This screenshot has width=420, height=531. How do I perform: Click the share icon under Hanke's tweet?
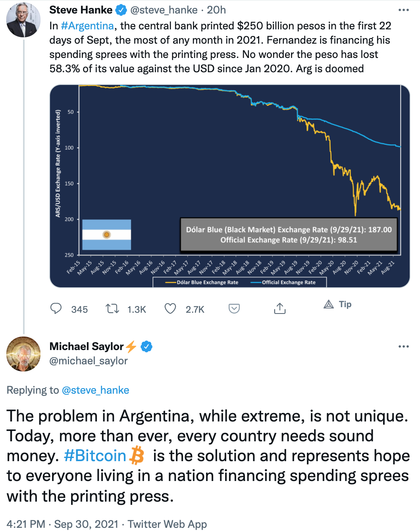(x=280, y=309)
